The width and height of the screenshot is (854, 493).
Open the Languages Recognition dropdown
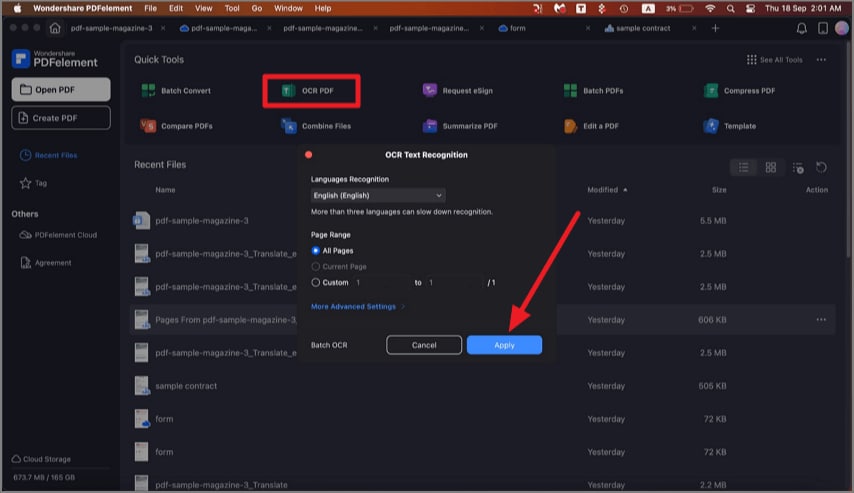pyautogui.click(x=378, y=195)
